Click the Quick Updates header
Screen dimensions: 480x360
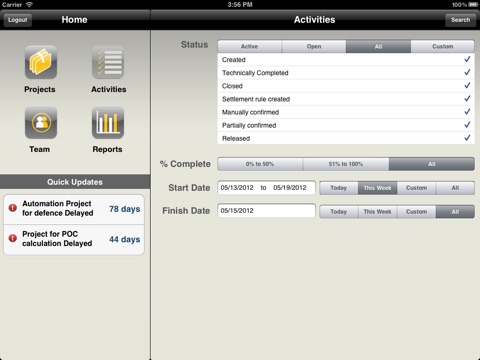click(75, 182)
